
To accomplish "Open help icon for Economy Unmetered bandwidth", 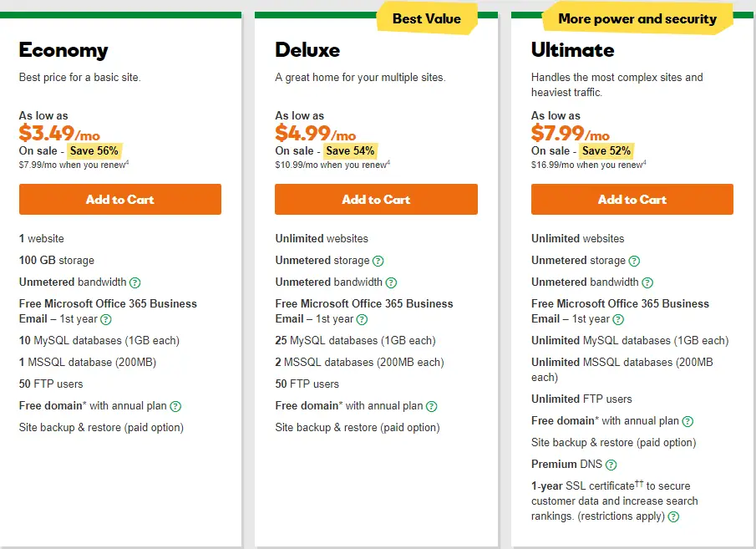I will 135,282.
